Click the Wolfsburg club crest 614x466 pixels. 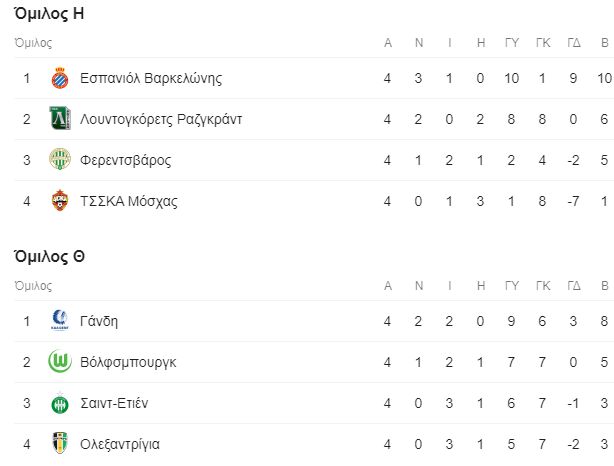coord(60,361)
